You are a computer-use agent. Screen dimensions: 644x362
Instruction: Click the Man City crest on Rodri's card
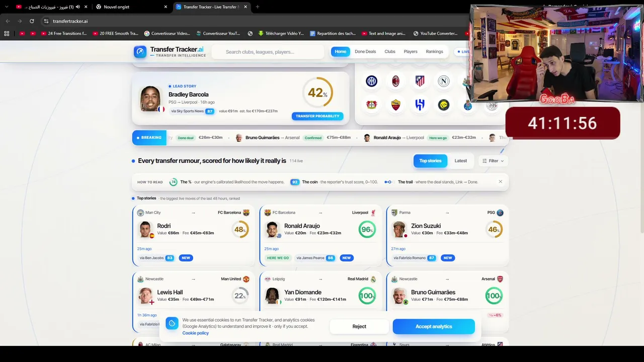(140, 213)
